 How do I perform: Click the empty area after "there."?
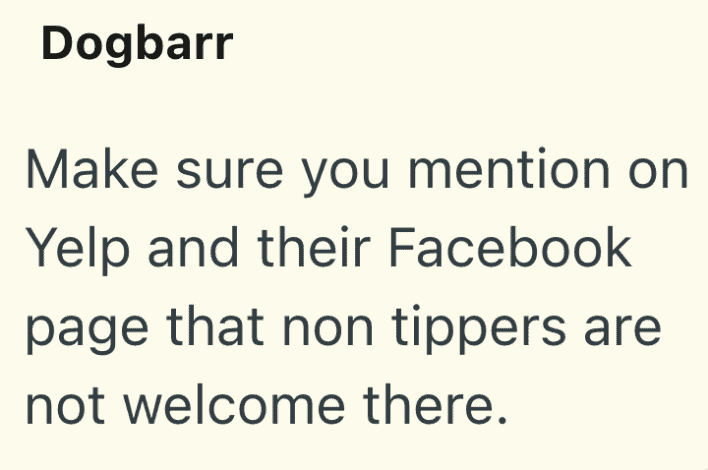tap(600, 405)
